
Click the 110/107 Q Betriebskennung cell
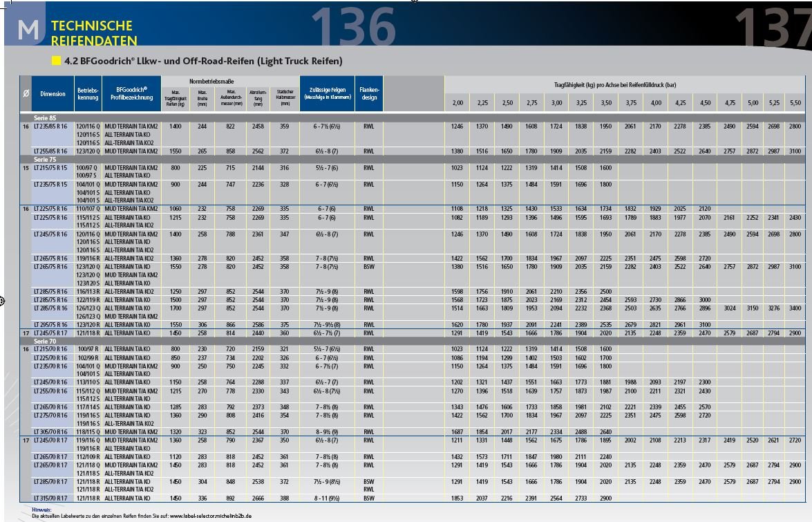click(88, 209)
